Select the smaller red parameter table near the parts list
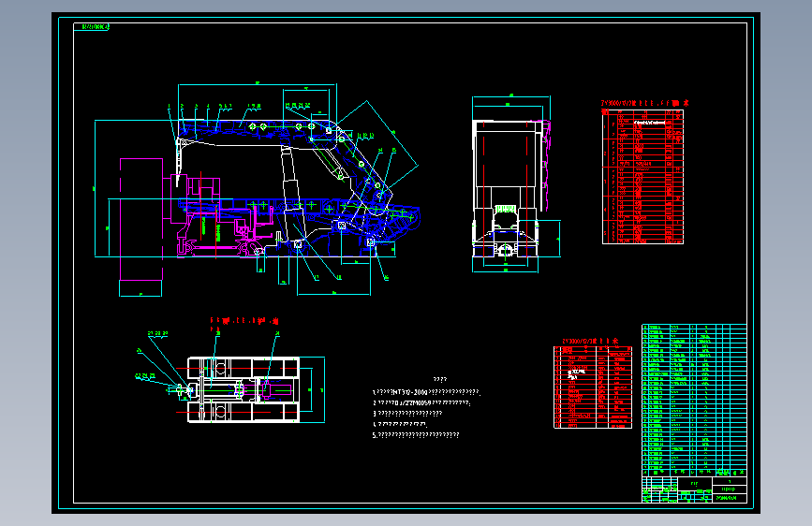Viewport: 812px width, 526px height. [x=593, y=387]
